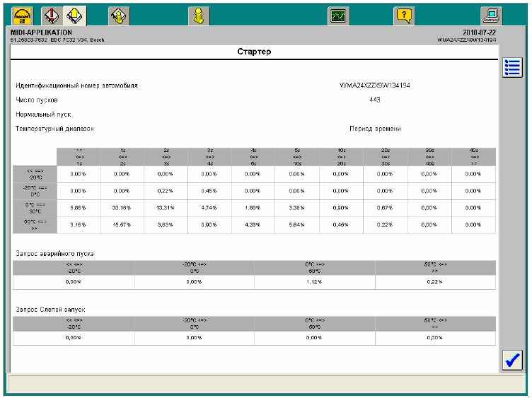532x398 pixels.
Task: Open the blue list menu button
Action: pyautogui.click(x=512, y=67)
